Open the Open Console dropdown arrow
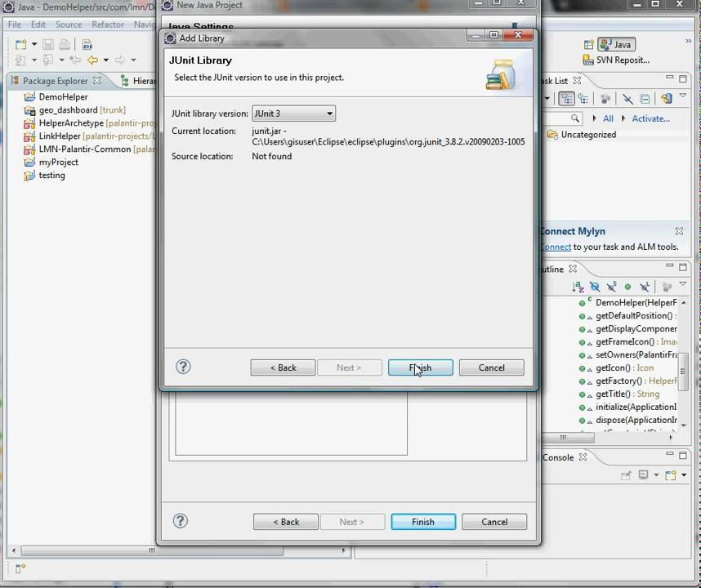 point(684,475)
